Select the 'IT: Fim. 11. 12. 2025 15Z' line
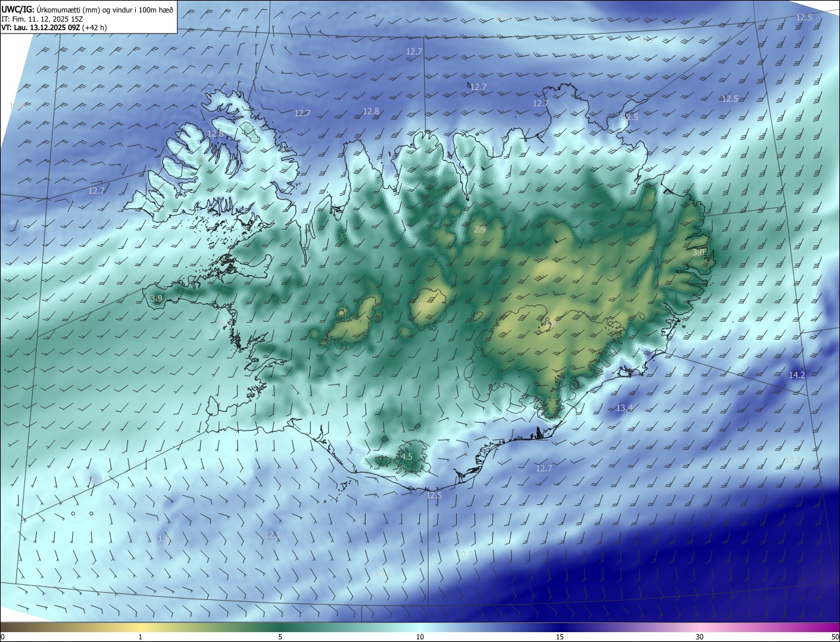This screenshot has height=642, width=840. pyautogui.click(x=42, y=18)
